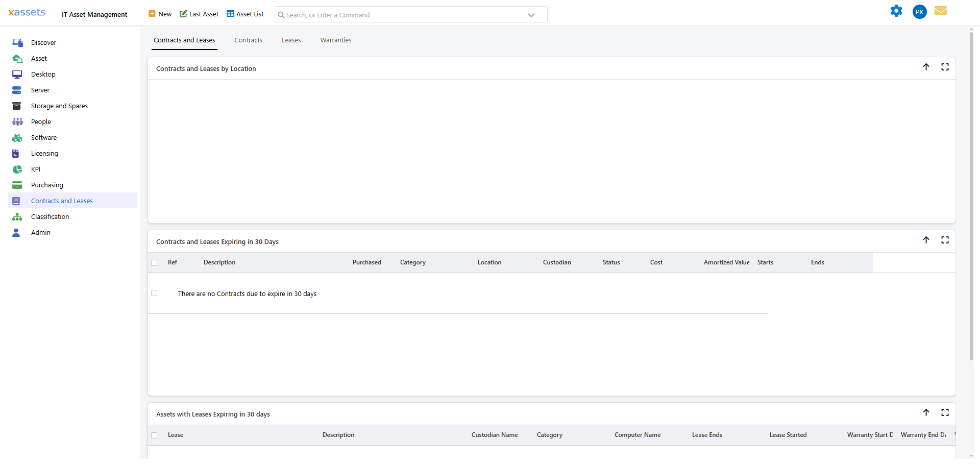
Task: Check the row checkbox next to no-contracts message
Action: tap(155, 293)
